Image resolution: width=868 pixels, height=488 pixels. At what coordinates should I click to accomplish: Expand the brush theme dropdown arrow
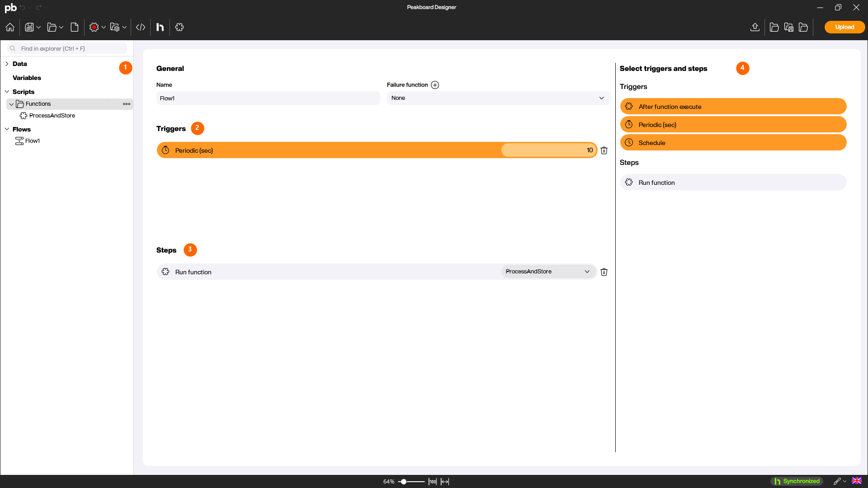click(x=844, y=482)
